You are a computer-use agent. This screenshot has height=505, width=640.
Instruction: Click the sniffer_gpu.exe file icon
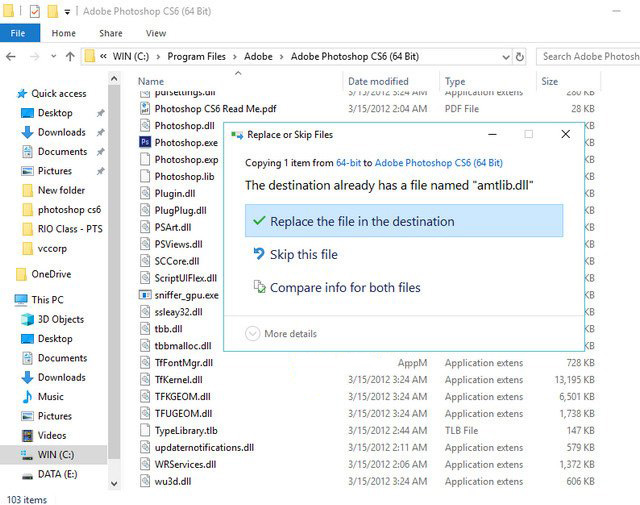[x=145, y=295]
